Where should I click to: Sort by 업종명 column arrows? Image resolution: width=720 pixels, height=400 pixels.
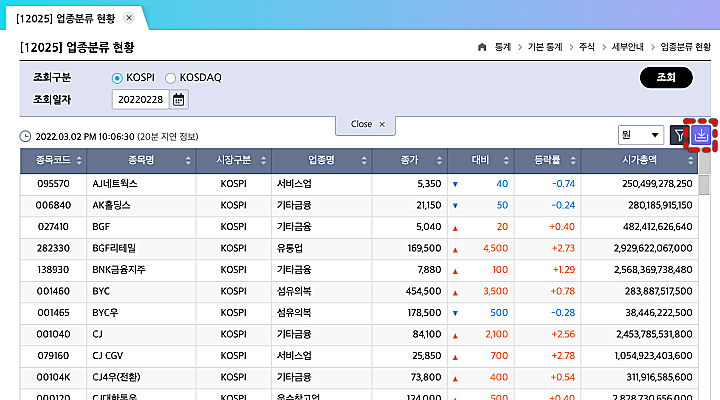[x=364, y=160]
